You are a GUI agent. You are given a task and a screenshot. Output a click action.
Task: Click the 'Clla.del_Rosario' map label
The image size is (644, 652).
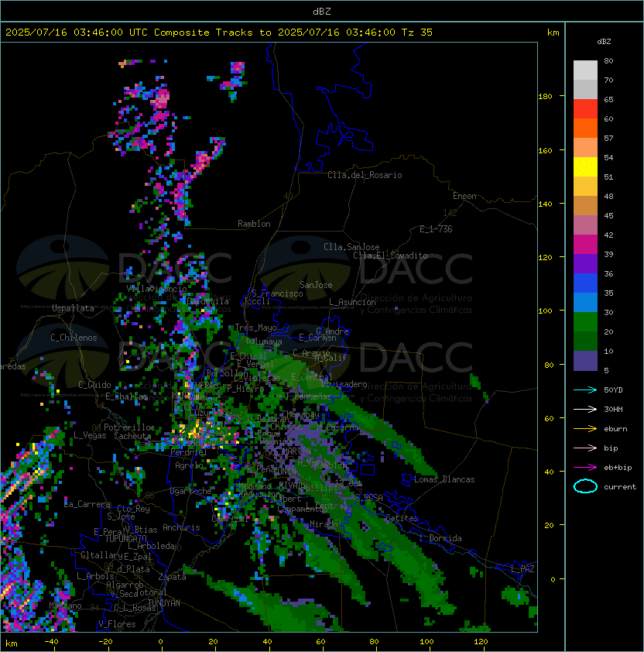pyautogui.click(x=365, y=175)
